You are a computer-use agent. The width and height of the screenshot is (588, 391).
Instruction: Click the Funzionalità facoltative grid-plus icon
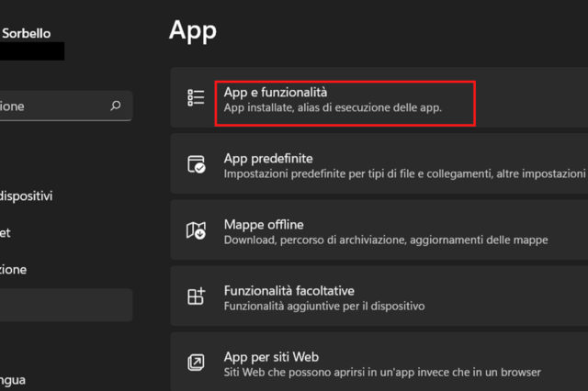click(196, 297)
